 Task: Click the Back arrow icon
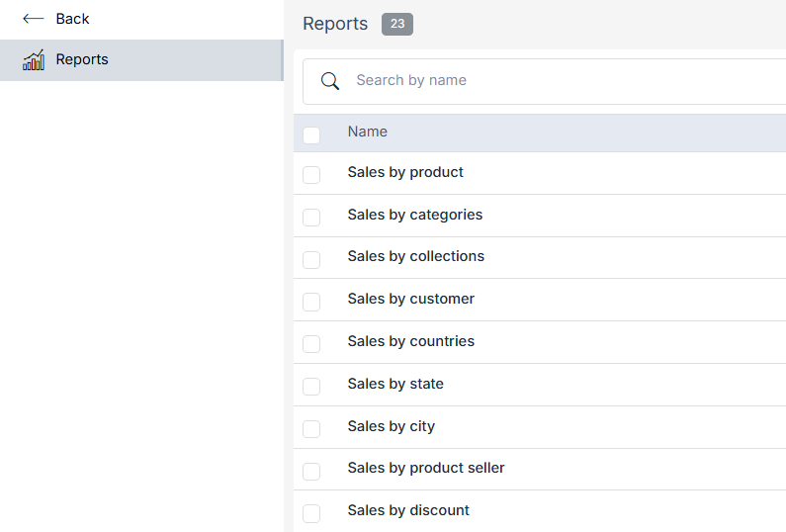(x=33, y=19)
